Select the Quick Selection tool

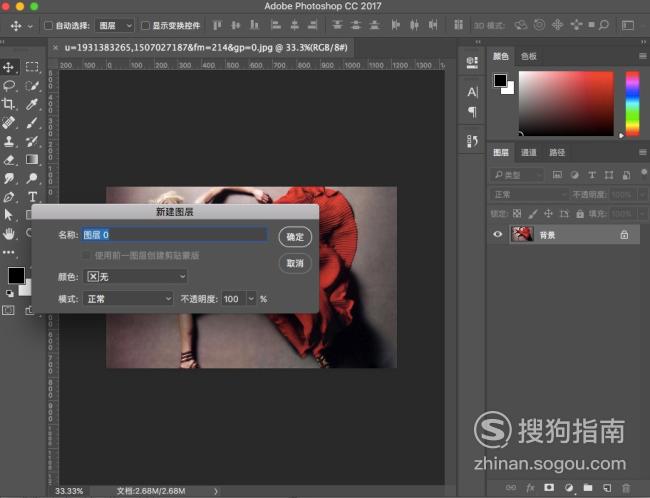point(32,85)
